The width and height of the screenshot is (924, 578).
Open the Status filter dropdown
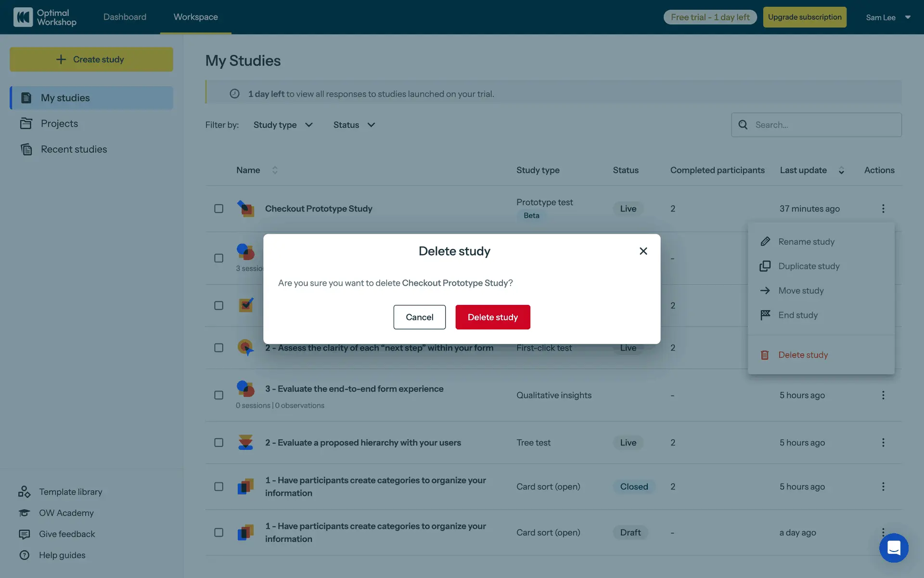pyautogui.click(x=354, y=125)
